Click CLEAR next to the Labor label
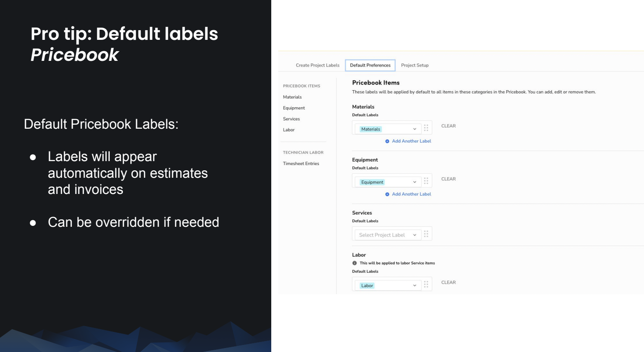 point(448,282)
